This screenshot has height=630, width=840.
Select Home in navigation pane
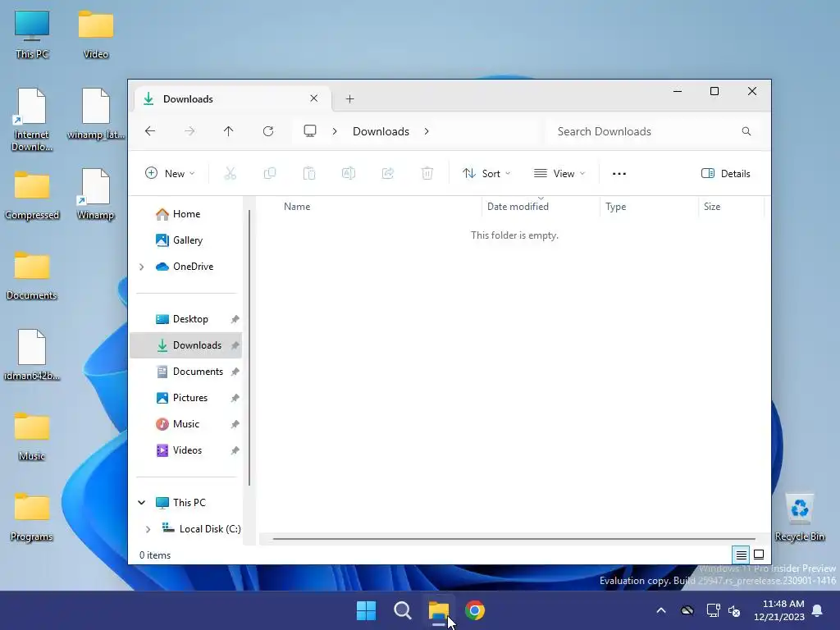(185, 214)
